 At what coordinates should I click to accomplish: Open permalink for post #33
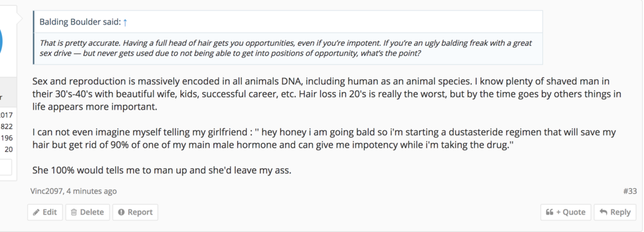coord(630,191)
